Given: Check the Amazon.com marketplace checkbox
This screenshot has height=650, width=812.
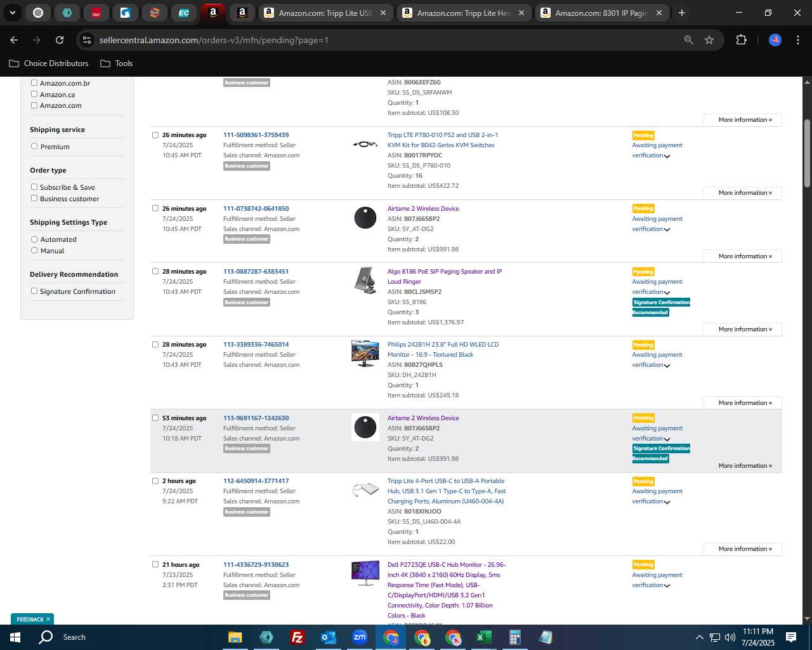Looking at the screenshot, I should (34, 105).
